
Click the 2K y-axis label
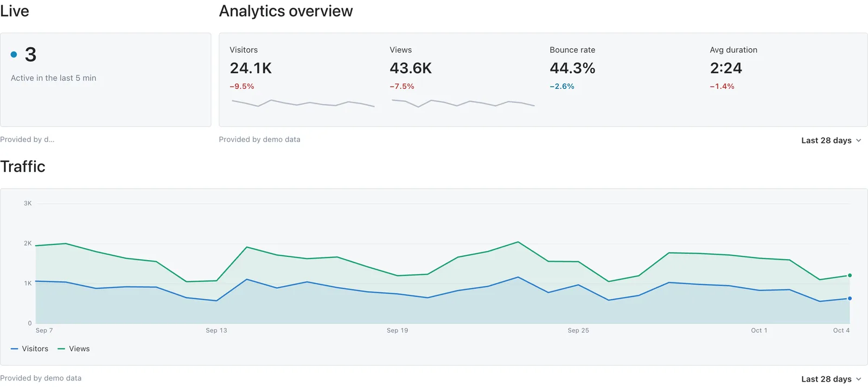28,243
